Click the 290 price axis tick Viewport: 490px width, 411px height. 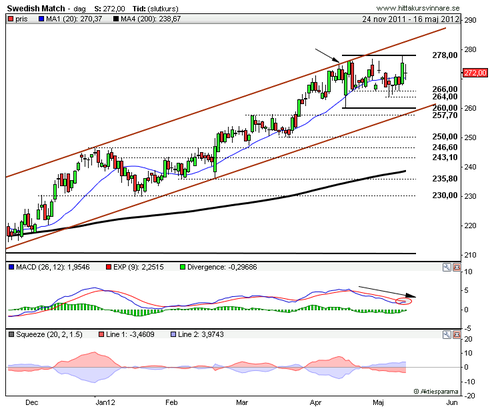click(470, 20)
